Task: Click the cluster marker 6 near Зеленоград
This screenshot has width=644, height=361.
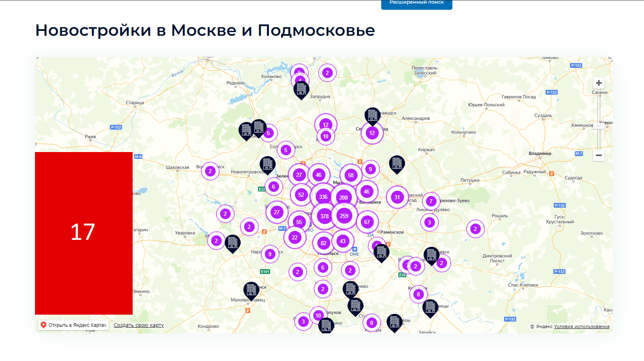Action: click(x=273, y=187)
